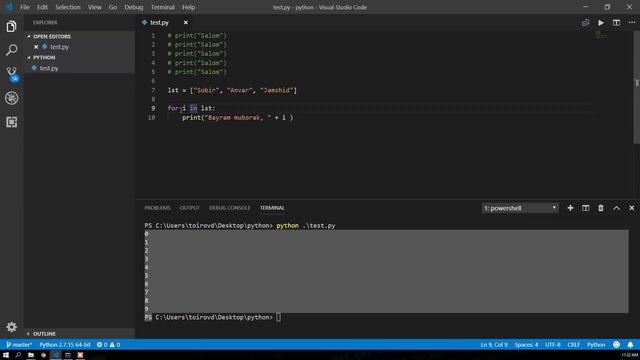Kill the terminal with trash icon
Image resolution: width=640 pixels, height=360 pixels.
coord(601,208)
